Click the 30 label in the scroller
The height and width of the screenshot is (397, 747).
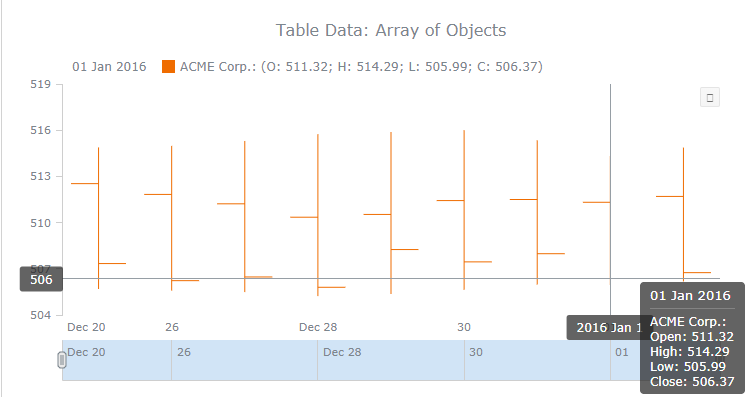click(x=476, y=352)
